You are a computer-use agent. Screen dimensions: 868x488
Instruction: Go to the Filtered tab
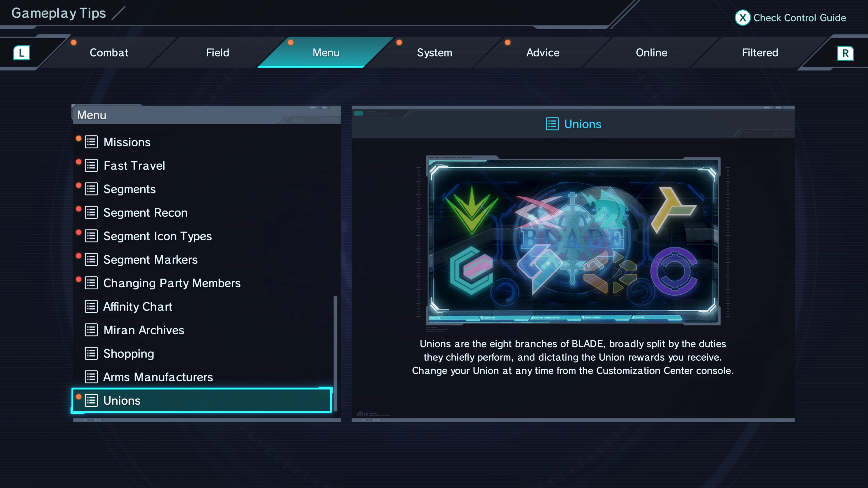pos(760,53)
